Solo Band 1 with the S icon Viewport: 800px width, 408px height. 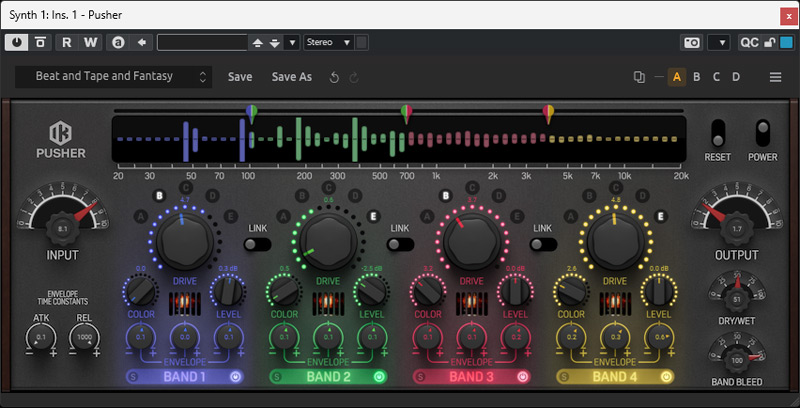pyautogui.click(x=134, y=377)
